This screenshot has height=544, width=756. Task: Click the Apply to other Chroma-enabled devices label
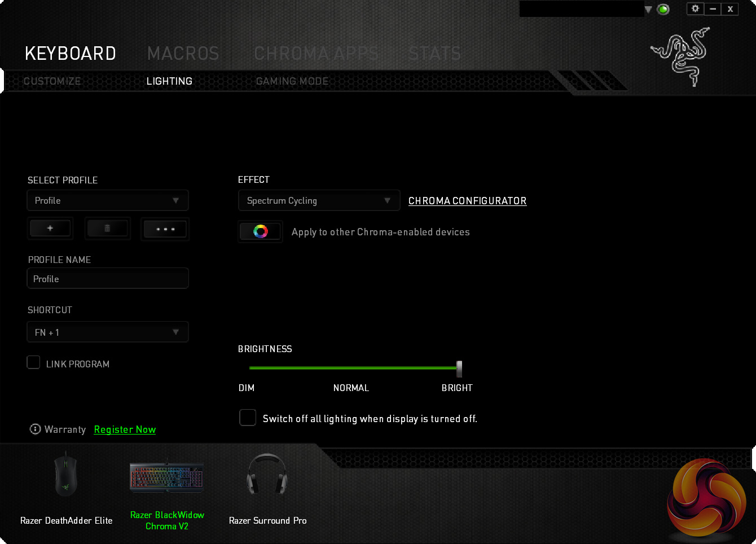point(381,232)
